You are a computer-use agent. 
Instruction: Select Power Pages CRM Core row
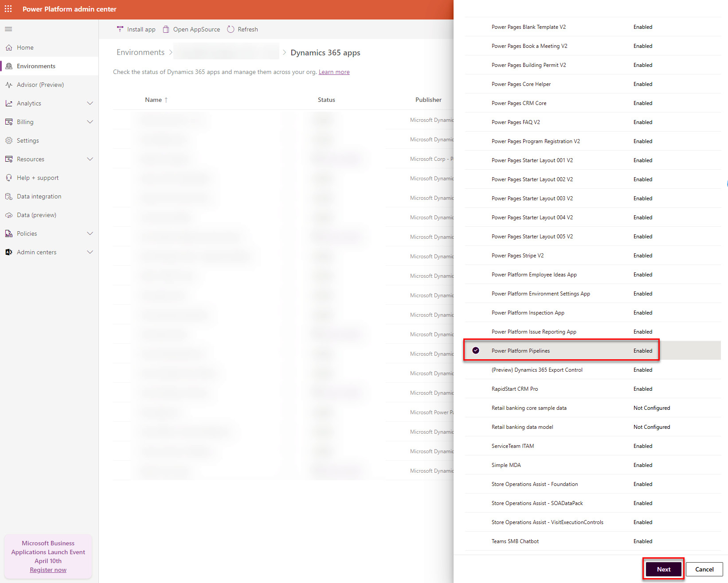coord(593,103)
